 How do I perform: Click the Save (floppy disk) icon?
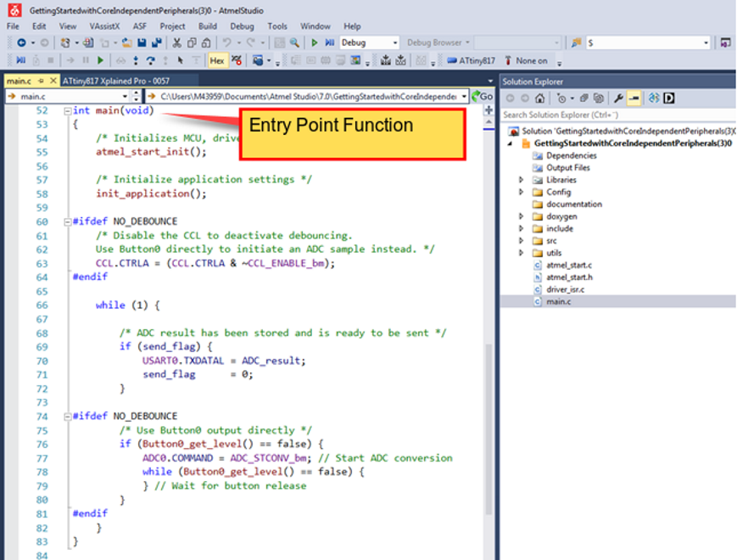point(142,42)
